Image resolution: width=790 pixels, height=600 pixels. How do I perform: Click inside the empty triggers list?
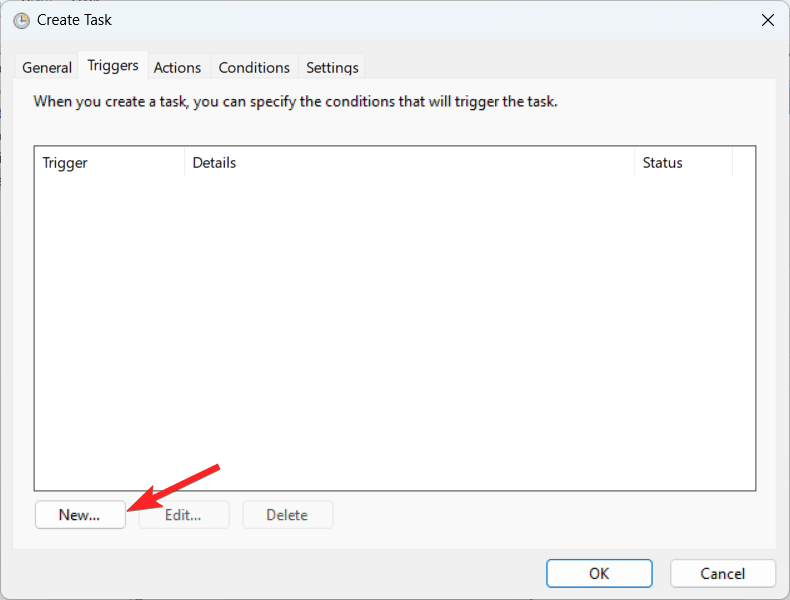[395, 330]
